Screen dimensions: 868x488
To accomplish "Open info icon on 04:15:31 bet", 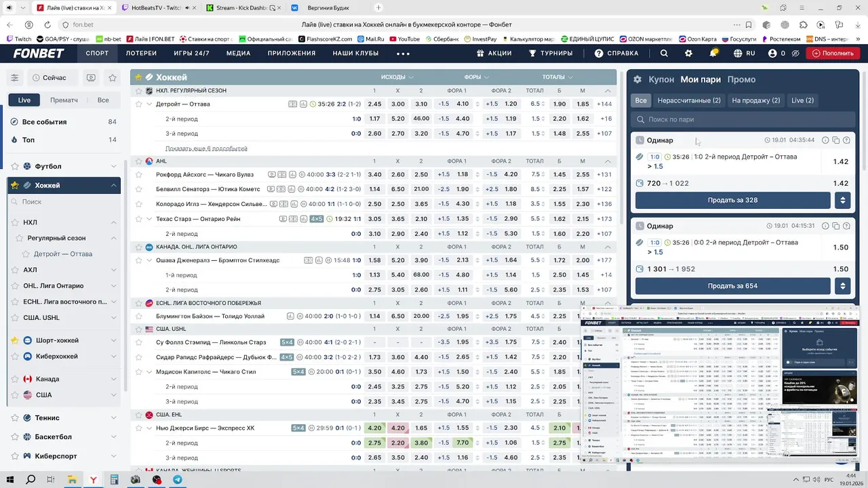I will coord(825,226).
